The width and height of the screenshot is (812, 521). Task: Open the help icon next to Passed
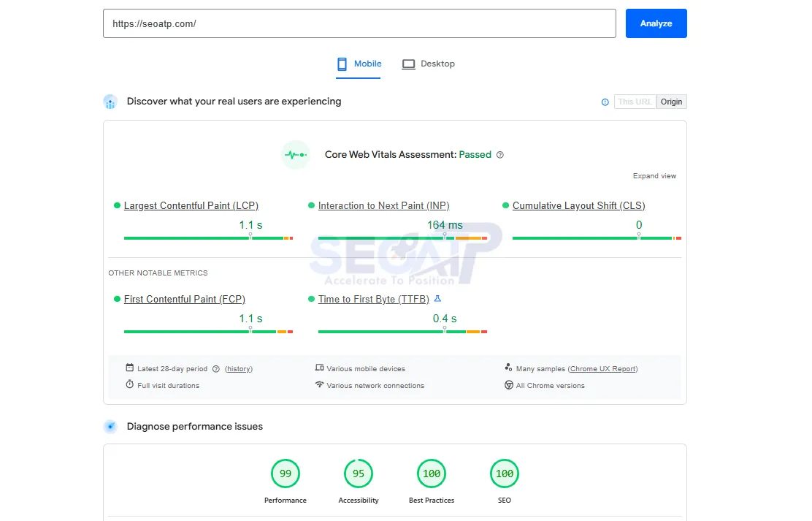[x=500, y=155]
